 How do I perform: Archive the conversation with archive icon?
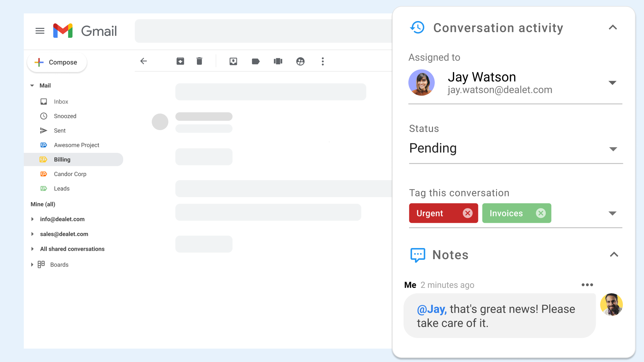coord(180,61)
